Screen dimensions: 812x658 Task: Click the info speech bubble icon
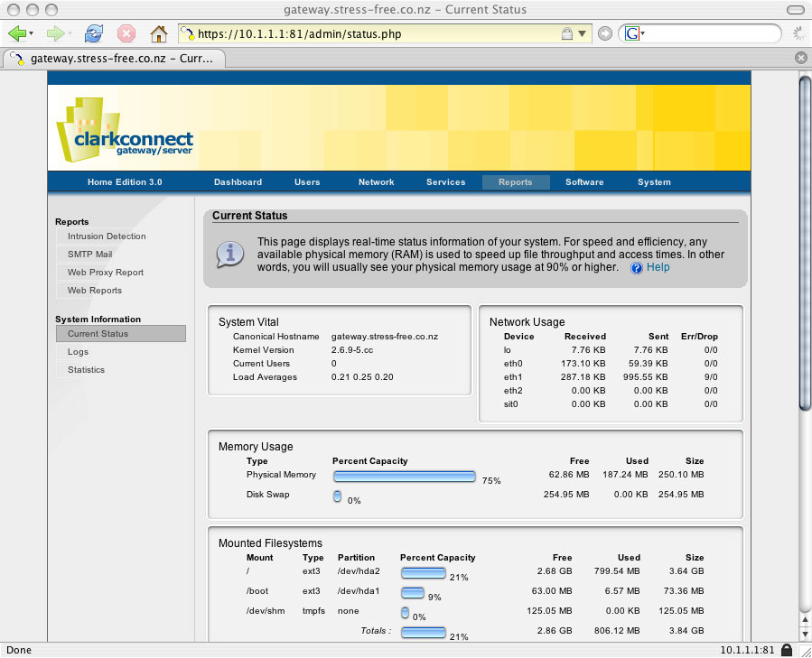tap(230, 255)
